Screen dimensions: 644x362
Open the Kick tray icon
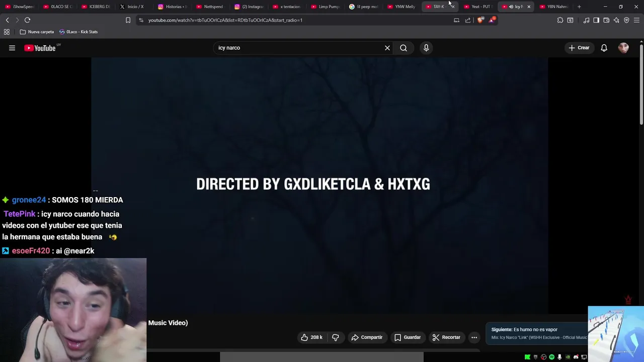527,357
